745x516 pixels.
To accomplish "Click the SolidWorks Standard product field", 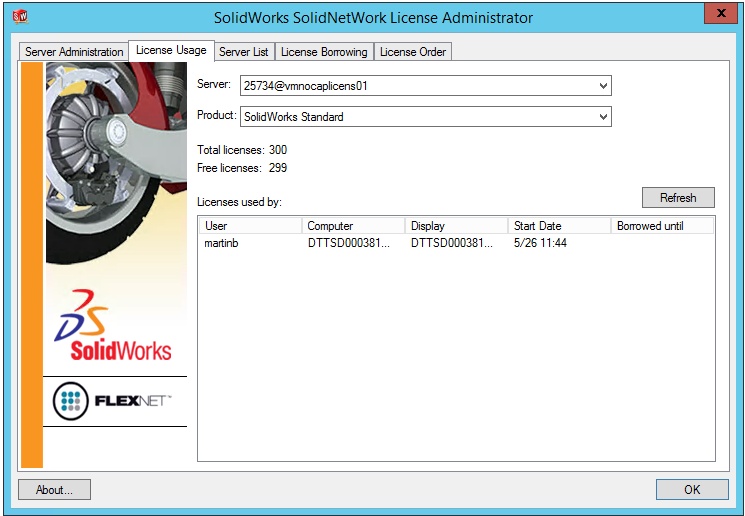I will [x=425, y=117].
